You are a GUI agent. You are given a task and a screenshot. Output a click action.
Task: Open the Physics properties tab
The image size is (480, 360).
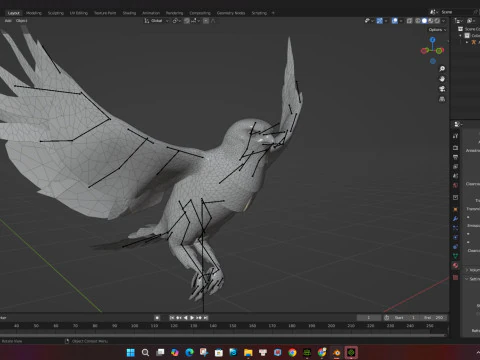pyautogui.click(x=455, y=237)
